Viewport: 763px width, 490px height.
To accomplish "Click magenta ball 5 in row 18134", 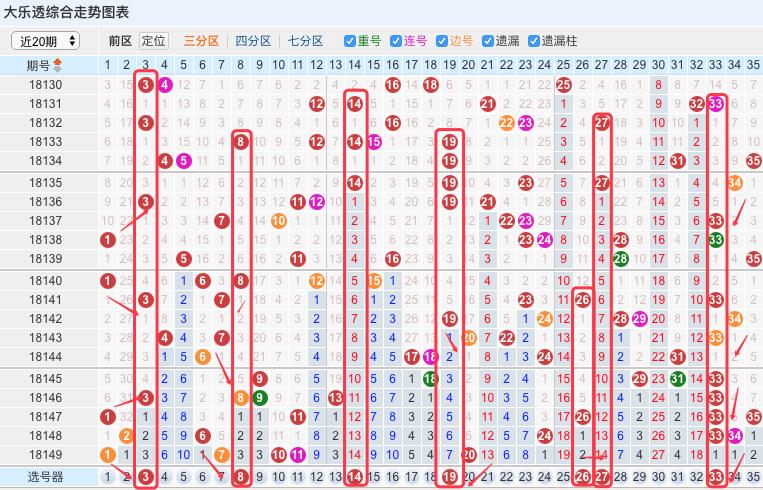I will click(183, 161).
